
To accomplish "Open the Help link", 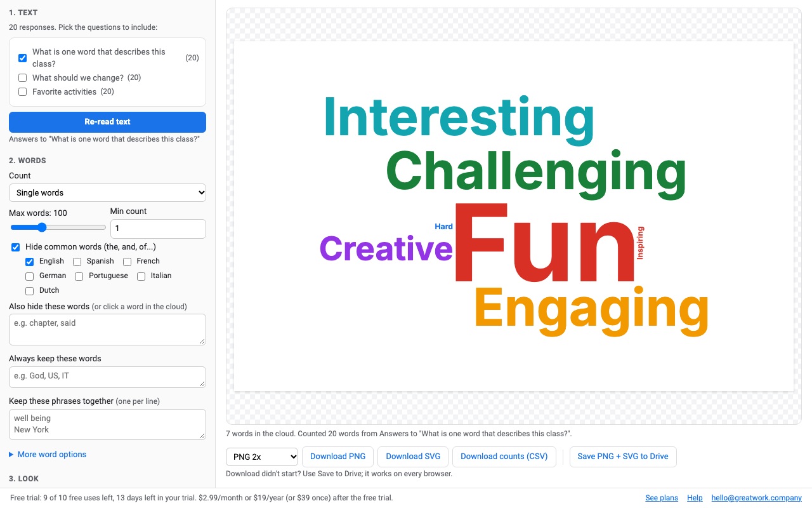I will pyautogui.click(x=695, y=498).
